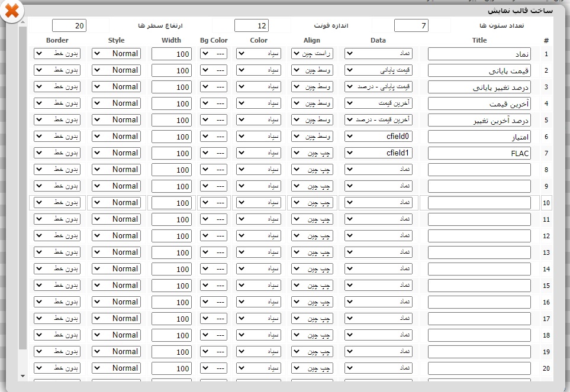Click the FLAC Title field in row 7
The height and width of the screenshot is (392, 570).
pyautogui.click(x=479, y=154)
